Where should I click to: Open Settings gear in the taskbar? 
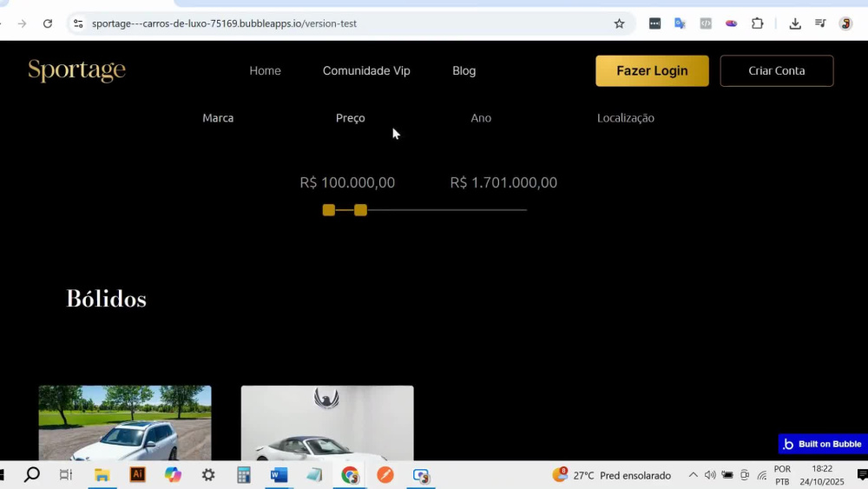pos(208,474)
